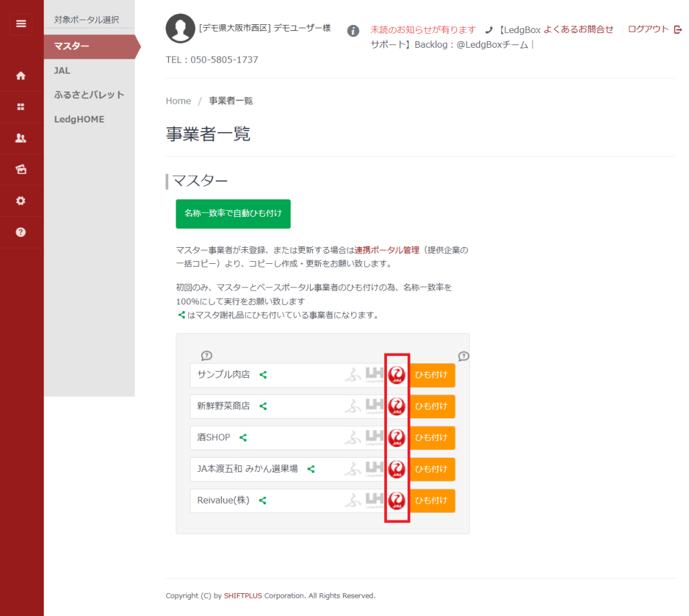Screen dimensions: 689x616
Task: Click the gear settings icon in sidebar
Action: 21,201
